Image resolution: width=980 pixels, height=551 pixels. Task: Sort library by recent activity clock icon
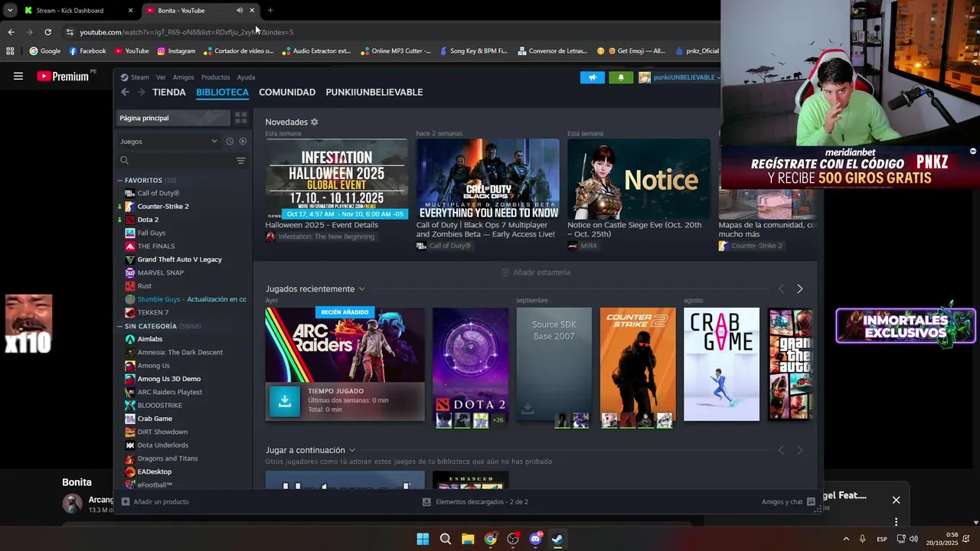[x=230, y=142]
